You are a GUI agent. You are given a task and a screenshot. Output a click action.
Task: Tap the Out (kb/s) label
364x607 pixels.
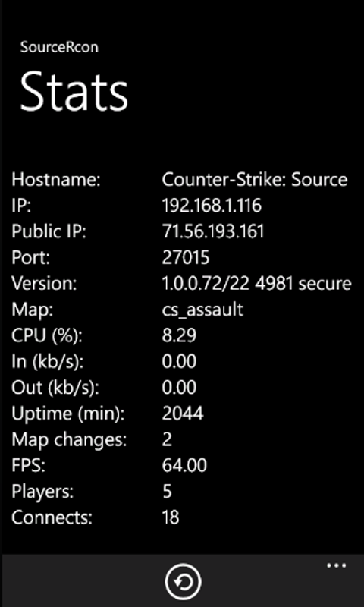pyautogui.click(x=55, y=388)
